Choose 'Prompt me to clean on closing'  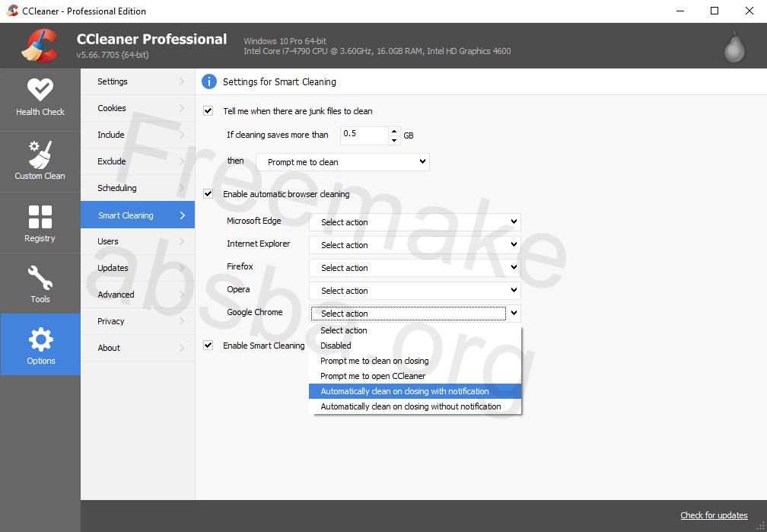pyautogui.click(x=415, y=361)
